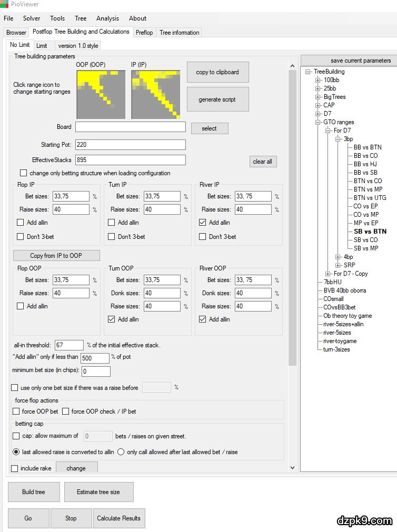Click Copy from IP to OOP

click(x=56, y=256)
